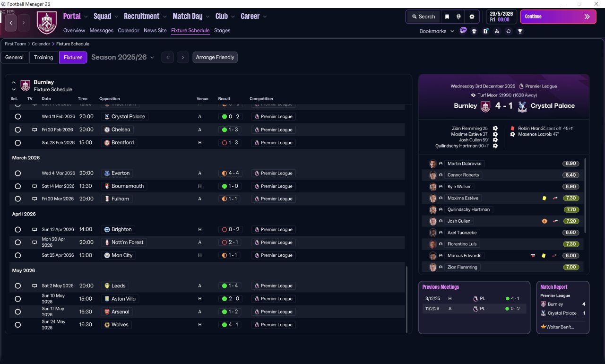Open the bookmark icon beside Search
This screenshot has height=364, width=605.
[447, 17]
